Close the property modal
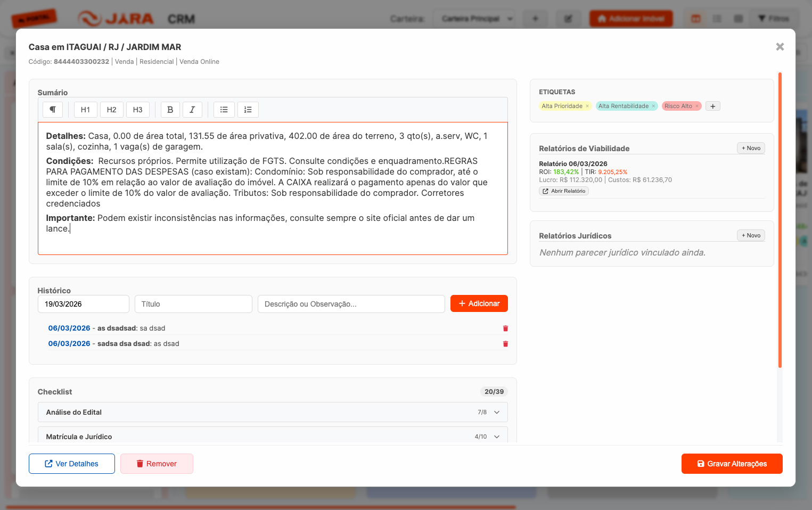 point(780,47)
